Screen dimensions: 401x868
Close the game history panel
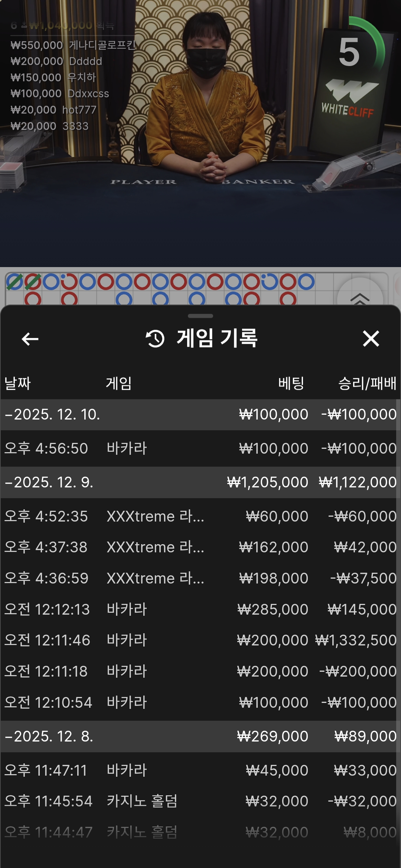(371, 339)
